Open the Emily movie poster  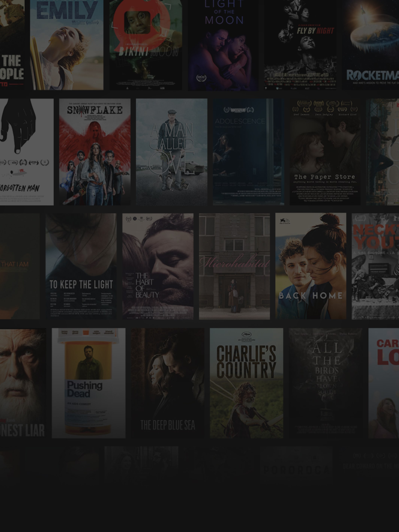[67, 45]
